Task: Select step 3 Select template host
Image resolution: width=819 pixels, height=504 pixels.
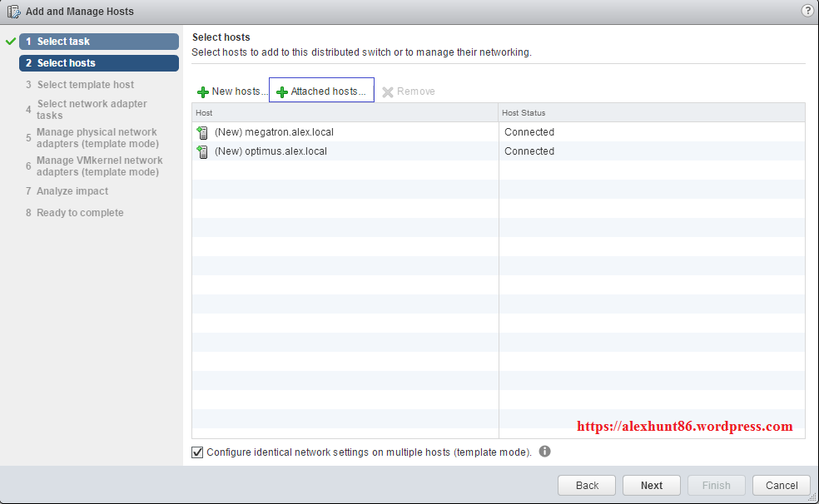Action: pos(85,85)
